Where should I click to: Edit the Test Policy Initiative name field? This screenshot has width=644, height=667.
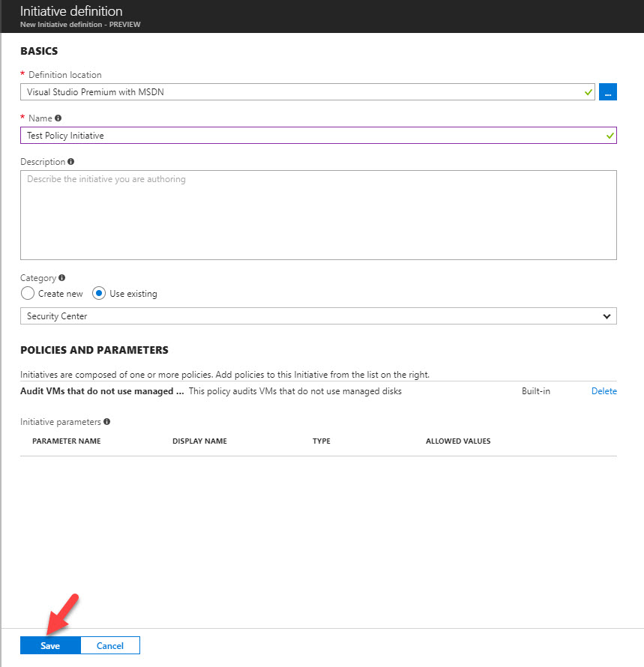click(x=319, y=135)
